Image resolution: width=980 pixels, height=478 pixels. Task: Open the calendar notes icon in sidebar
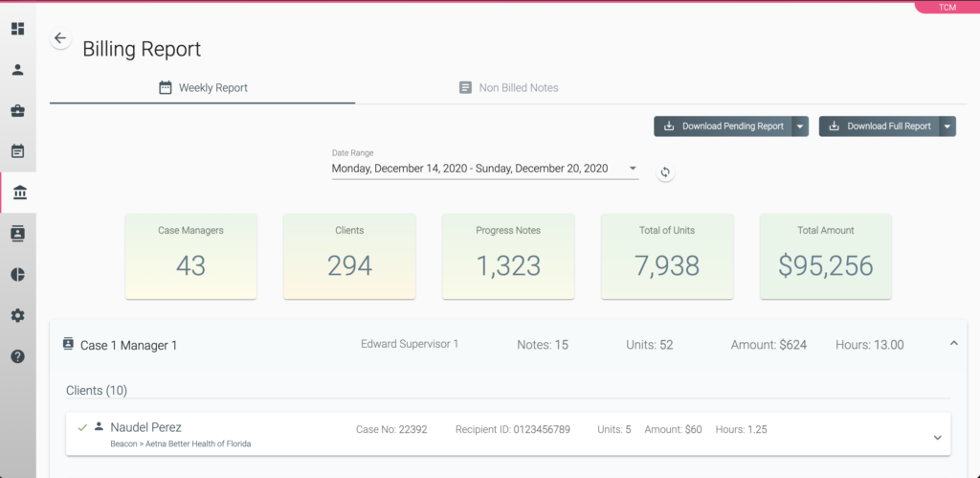tap(18, 151)
